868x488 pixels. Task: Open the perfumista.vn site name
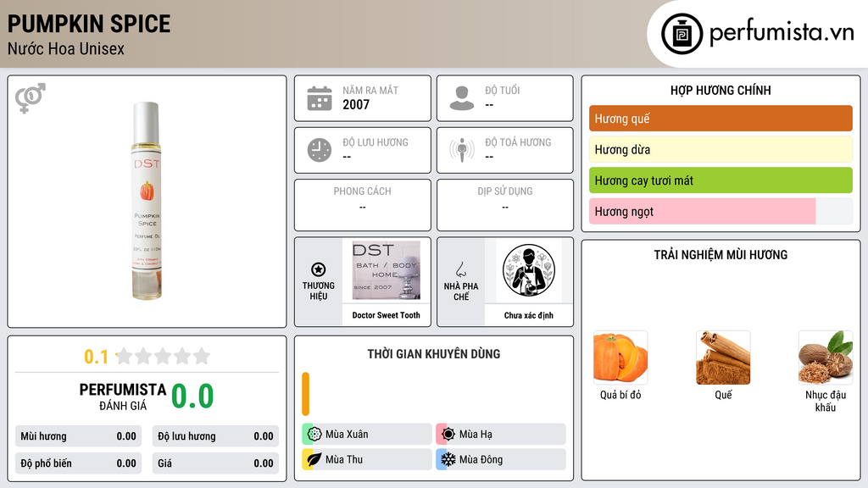click(782, 33)
